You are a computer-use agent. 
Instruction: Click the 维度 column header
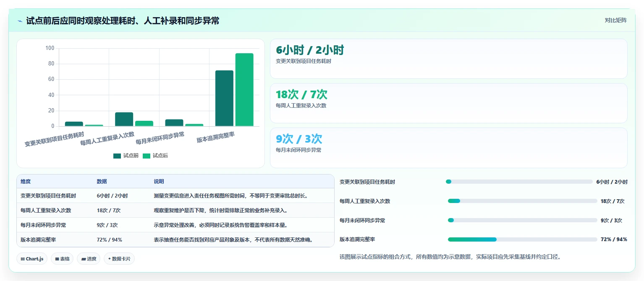click(26, 182)
